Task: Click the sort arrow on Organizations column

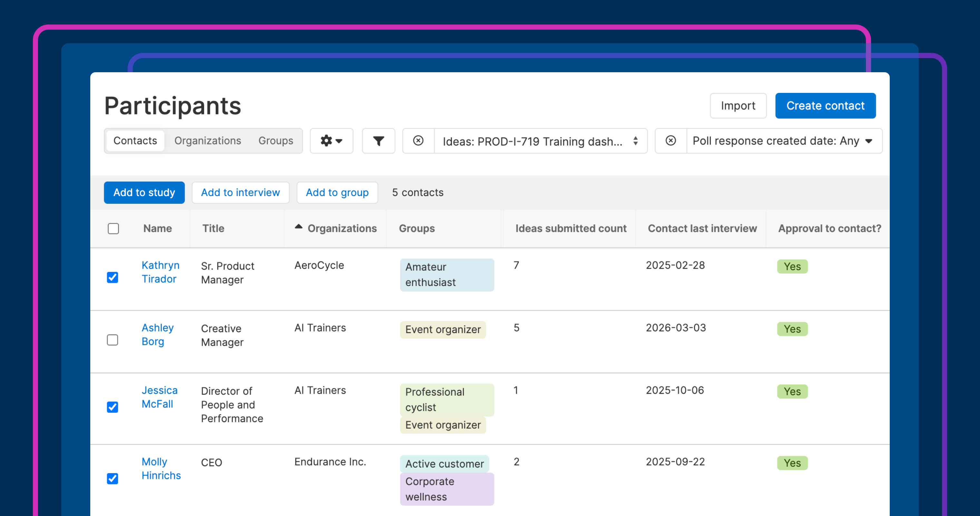Action: tap(298, 226)
